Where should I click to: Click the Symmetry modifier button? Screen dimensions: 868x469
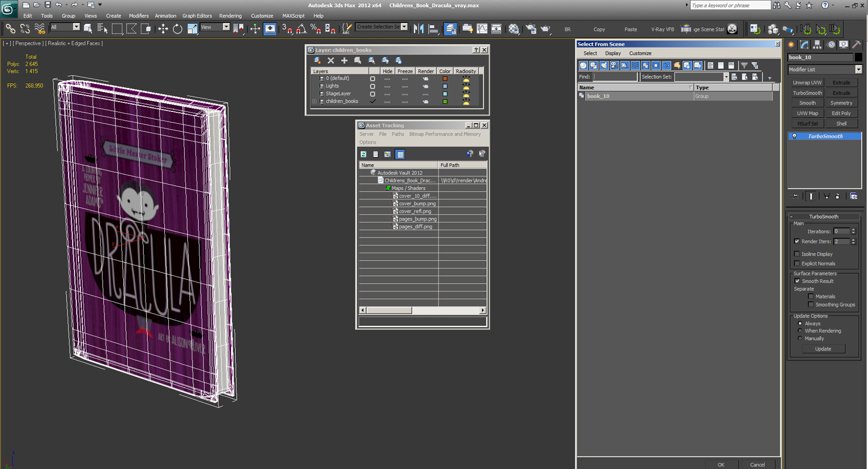[x=841, y=103]
